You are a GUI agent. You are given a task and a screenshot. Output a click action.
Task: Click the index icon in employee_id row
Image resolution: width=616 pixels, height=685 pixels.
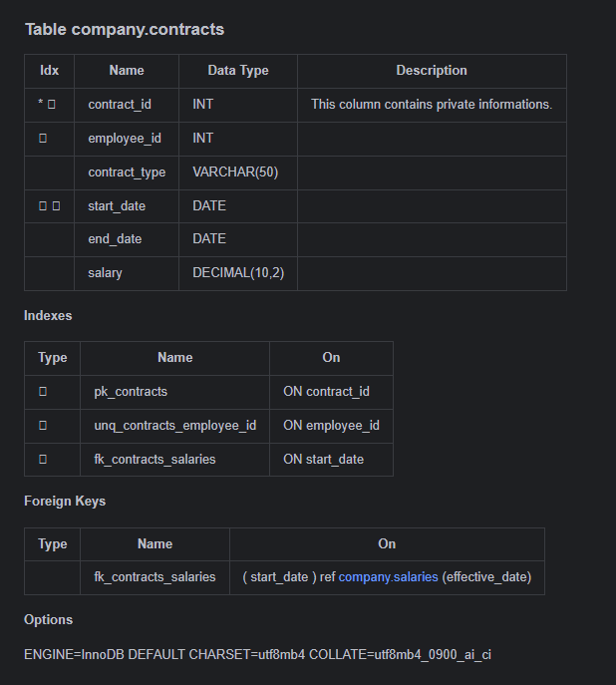43,139
